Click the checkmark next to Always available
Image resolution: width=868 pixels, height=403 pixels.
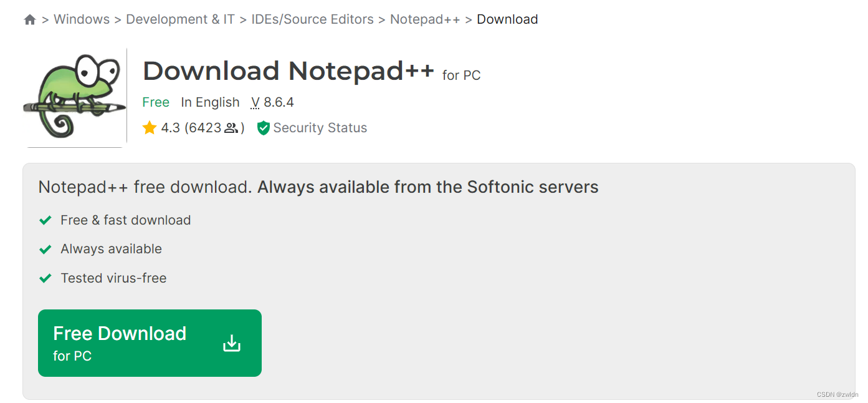[45, 250]
